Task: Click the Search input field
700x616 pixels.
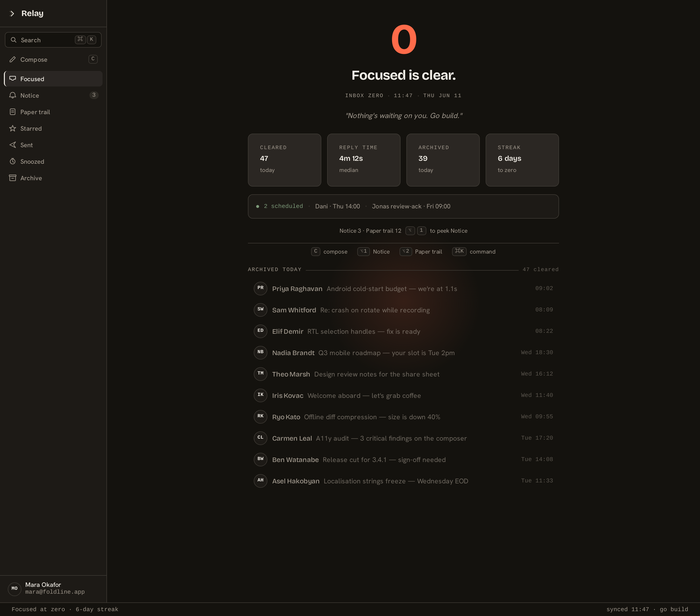Action: pos(53,40)
